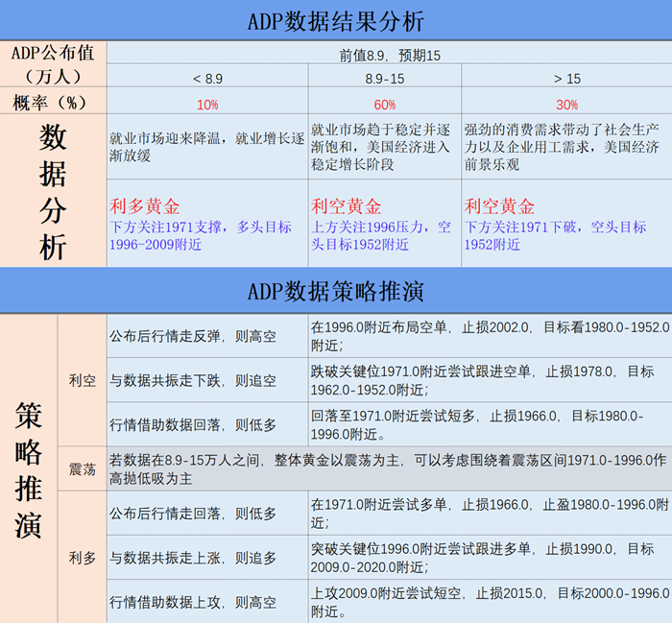Click the '利多' category cell
This screenshot has width=672, height=623.
83,558
